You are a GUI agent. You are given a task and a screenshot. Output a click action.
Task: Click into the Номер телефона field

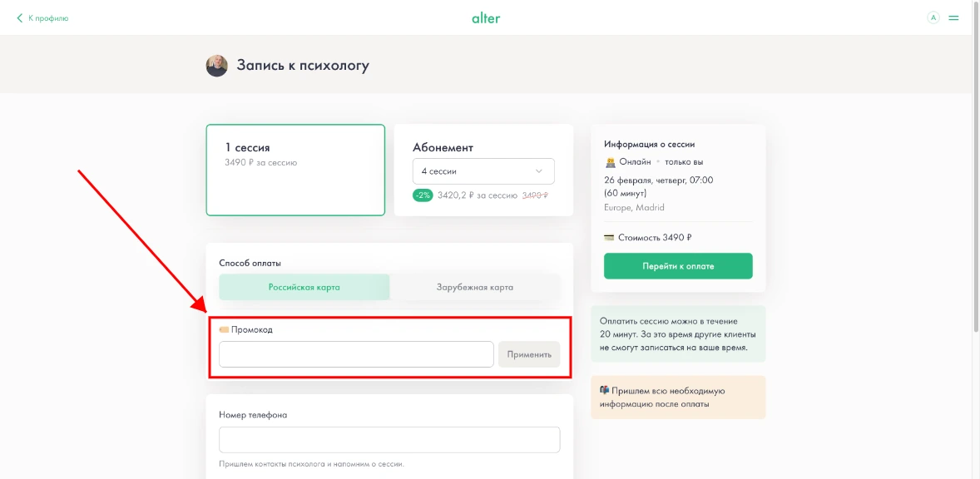(x=389, y=440)
